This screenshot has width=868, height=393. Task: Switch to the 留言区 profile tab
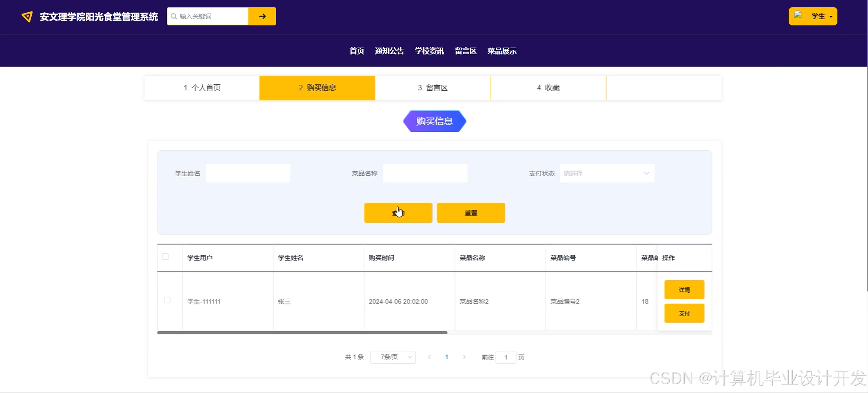(433, 88)
